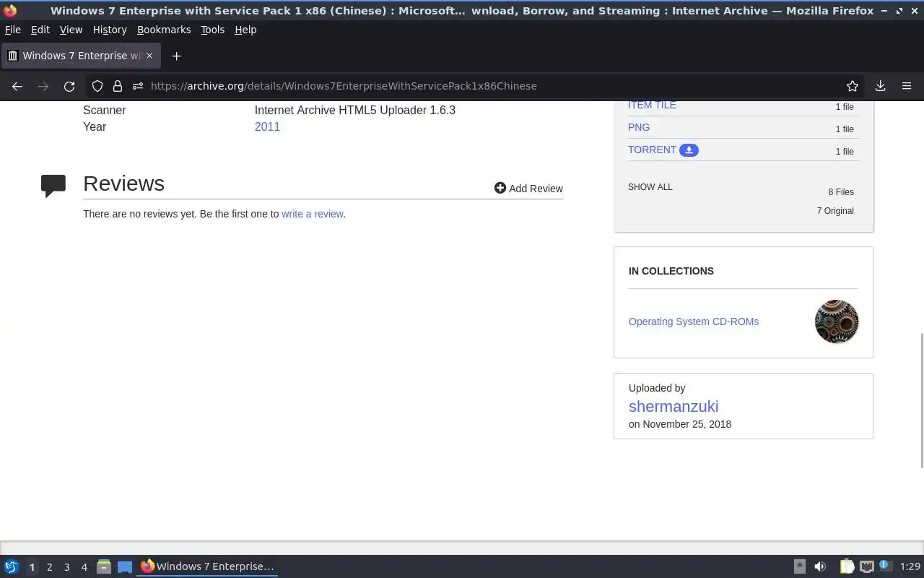Open the tracking protection shield icon
This screenshot has width=924, height=578.
tap(97, 86)
